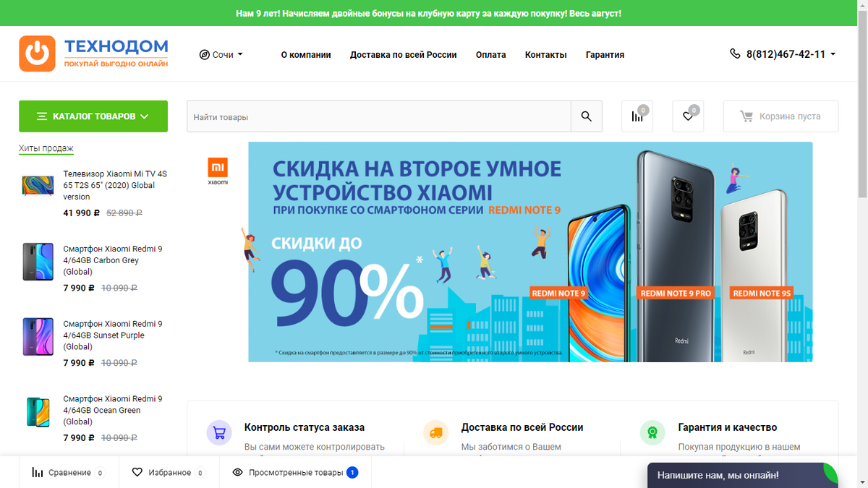Open Redmi 9 Carbon Grey product link

[113, 260]
